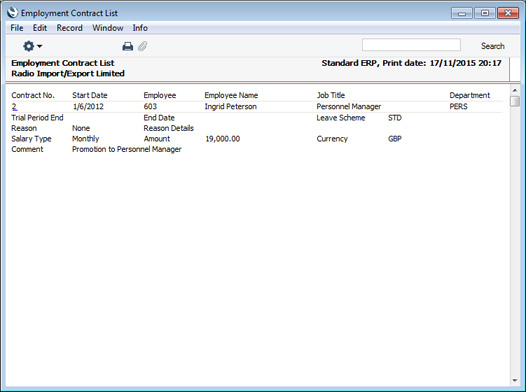The height and width of the screenshot is (392, 526).
Task: Open the Record menu
Action: (69, 28)
